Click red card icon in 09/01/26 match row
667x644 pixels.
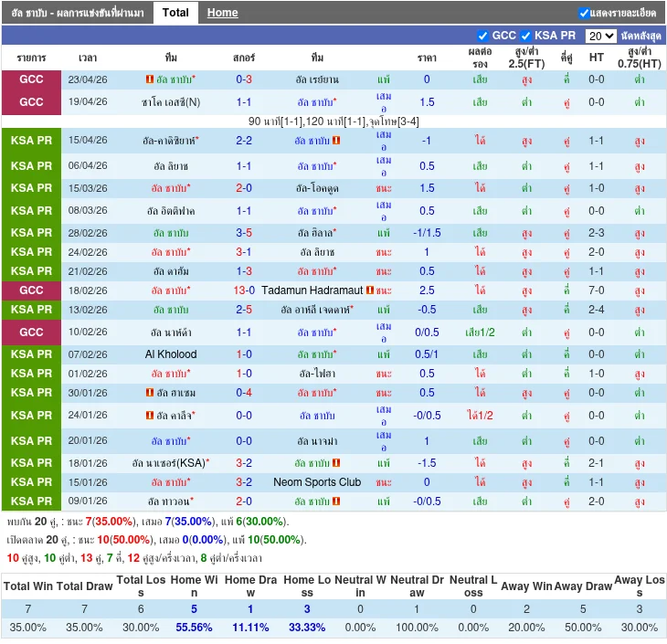click(336, 501)
